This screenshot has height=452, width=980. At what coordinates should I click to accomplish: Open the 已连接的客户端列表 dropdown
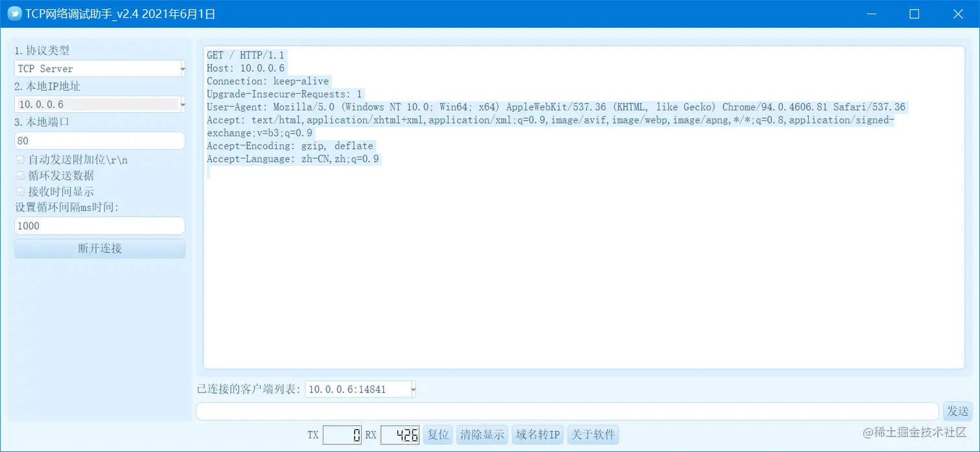[x=360, y=389]
